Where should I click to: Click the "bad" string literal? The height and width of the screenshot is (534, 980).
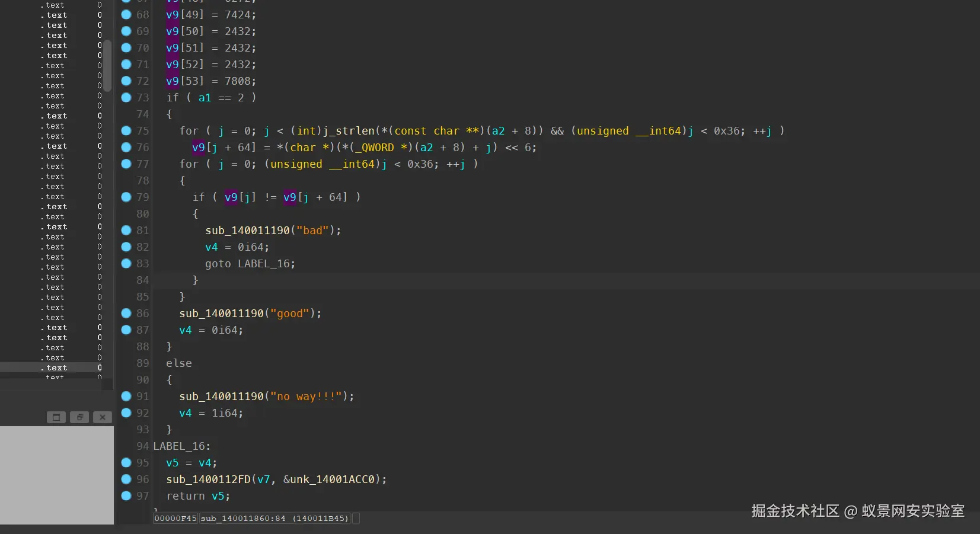[312, 230]
